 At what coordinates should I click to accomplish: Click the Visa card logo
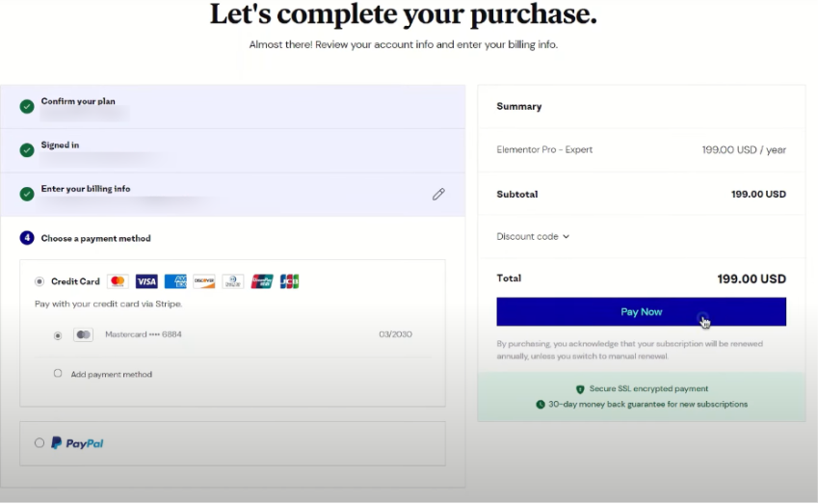pyautogui.click(x=146, y=281)
